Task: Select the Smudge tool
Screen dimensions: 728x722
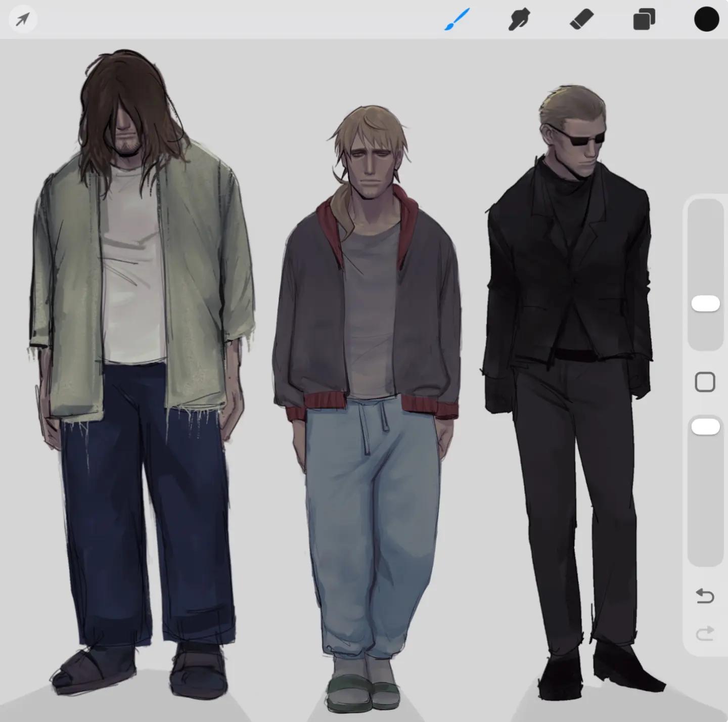Action: (519, 20)
